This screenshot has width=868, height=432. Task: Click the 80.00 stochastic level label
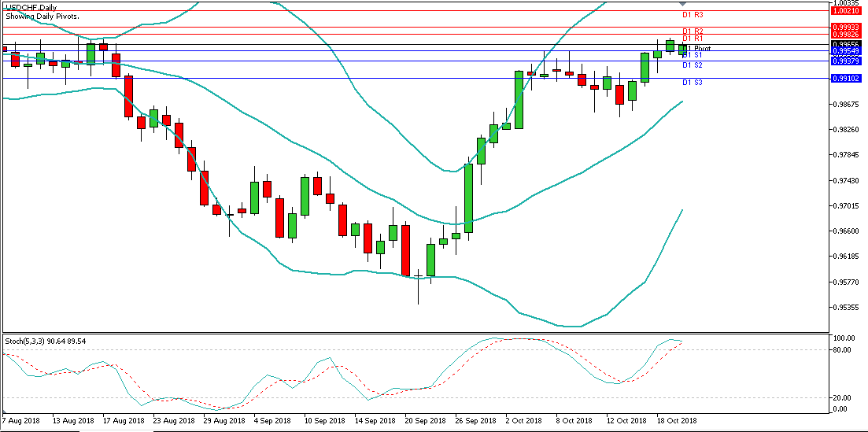(x=844, y=350)
